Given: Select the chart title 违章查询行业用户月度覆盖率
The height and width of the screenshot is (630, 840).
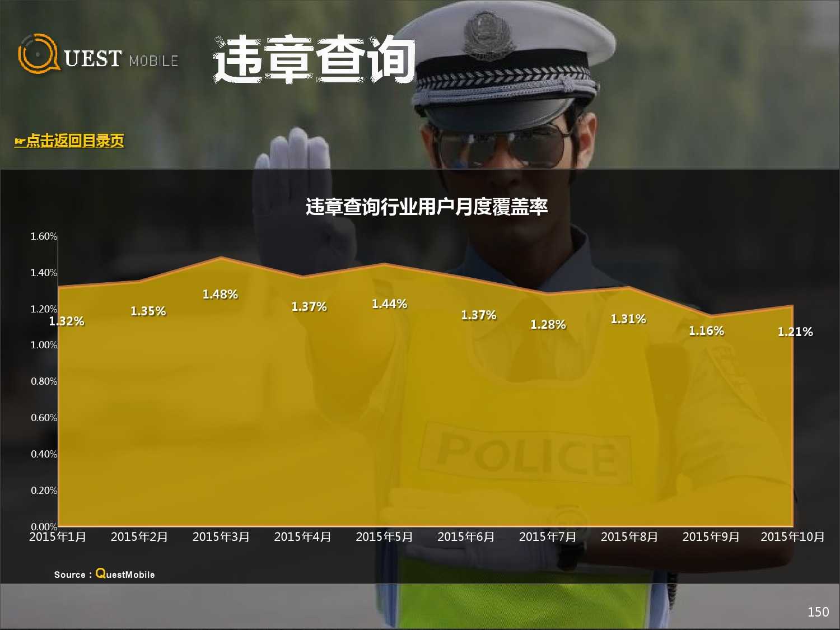Looking at the screenshot, I should [x=426, y=207].
